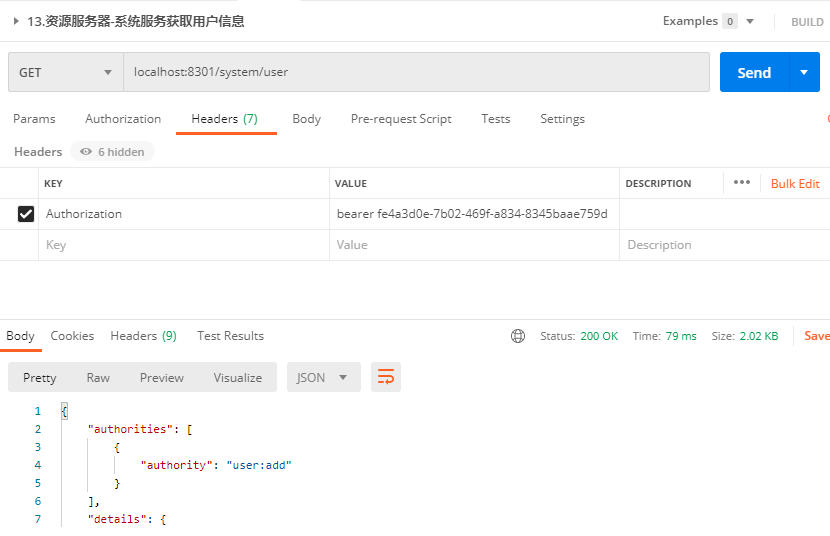This screenshot has width=830, height=536.
Task: Click the Authorization key cell
Action: (x=184, y=214)
